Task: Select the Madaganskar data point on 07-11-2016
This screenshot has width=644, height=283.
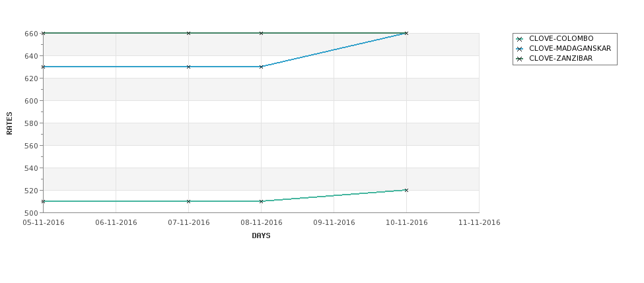Action: [x=188, y=67]
